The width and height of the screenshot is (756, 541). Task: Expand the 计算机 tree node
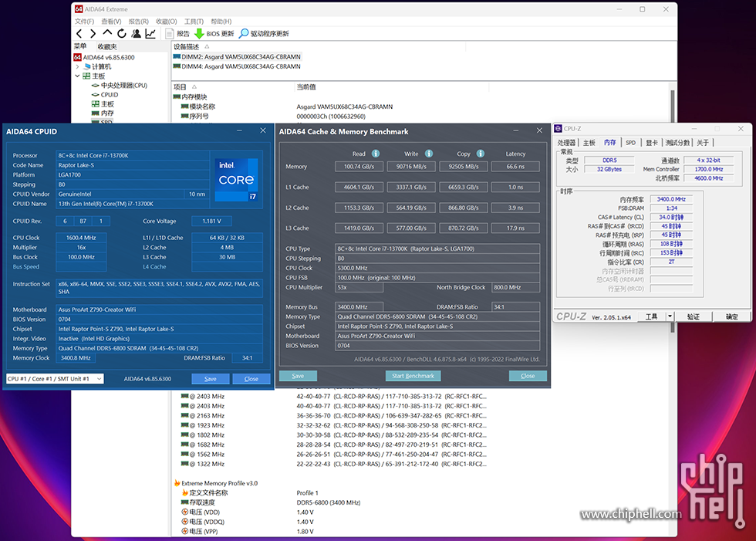77,66
